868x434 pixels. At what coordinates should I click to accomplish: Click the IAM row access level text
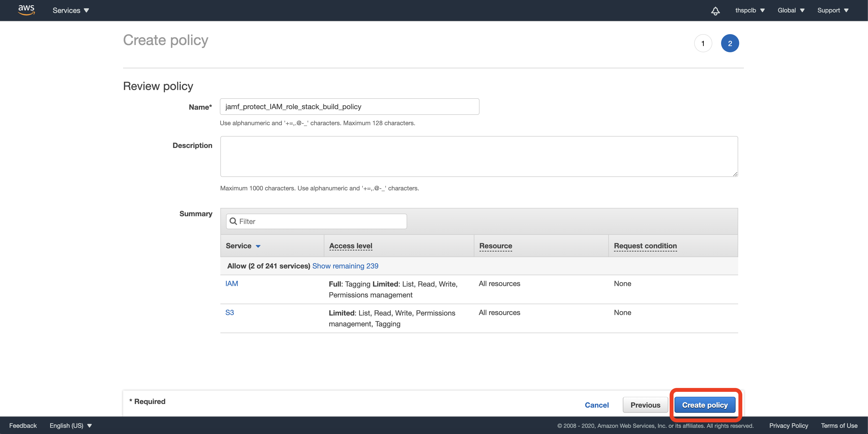click(x=393, y=289)
